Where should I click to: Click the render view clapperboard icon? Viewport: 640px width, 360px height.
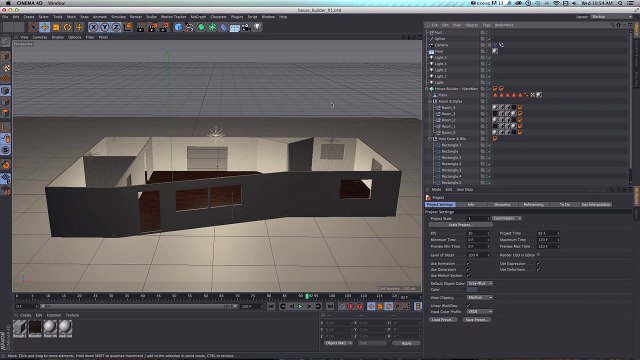pyautogui.click(x=140, y=27)
